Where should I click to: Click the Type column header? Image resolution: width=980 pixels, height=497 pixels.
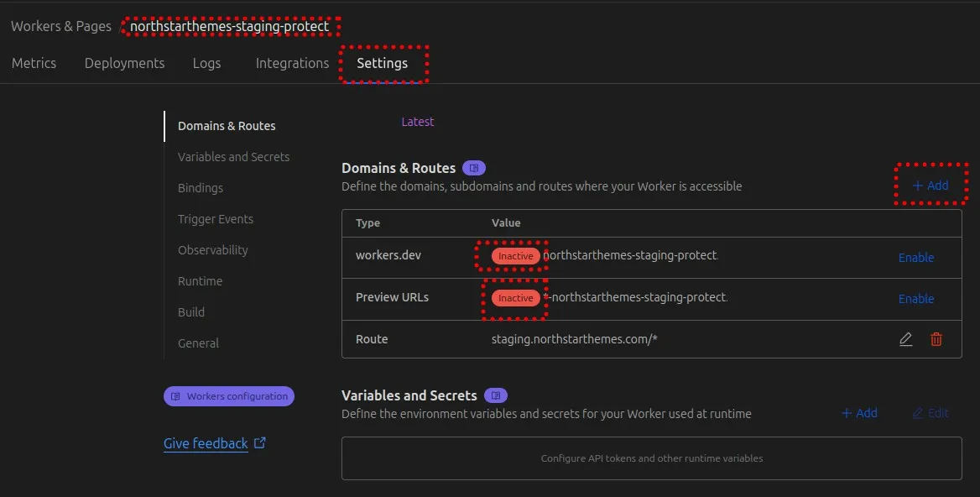pos(367,222)
